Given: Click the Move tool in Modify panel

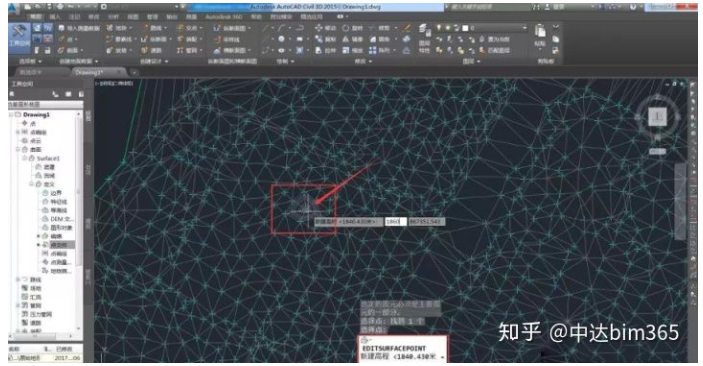Looking at the screenshot, I should pyautogui.click(x=325, y=28).
